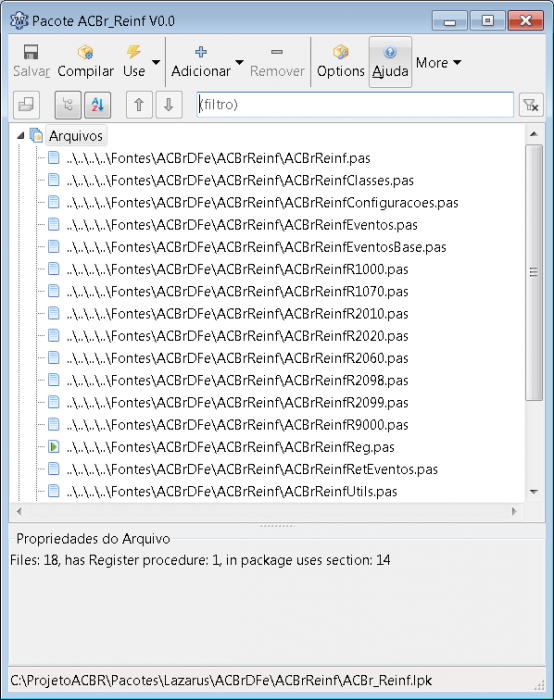The image size is (554, 700).
Task: Compile the package with Compilar
Action: click(85, 61)
